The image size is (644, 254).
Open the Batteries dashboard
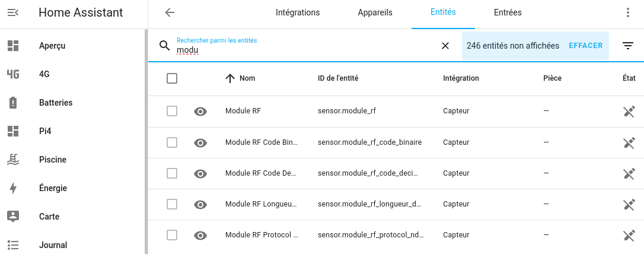[x=73, y=103]
